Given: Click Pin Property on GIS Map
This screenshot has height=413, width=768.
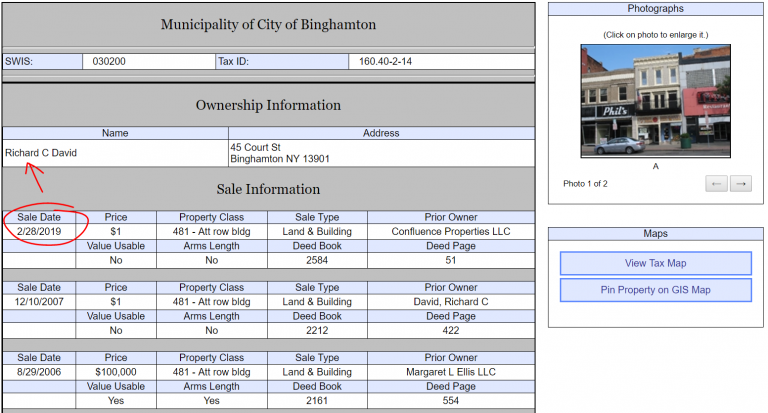Looking at the screenshot, I should (x=655, y=290).
